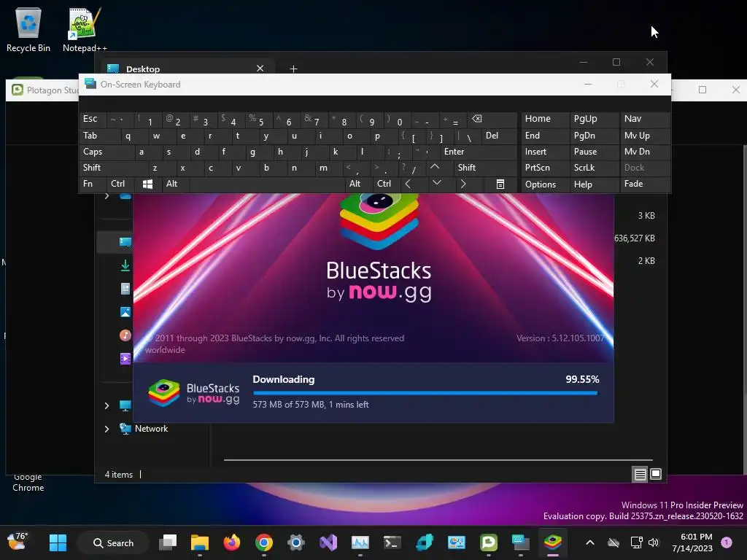Click the PgUp key on On-Screen Keyboard

coord(594,119)
